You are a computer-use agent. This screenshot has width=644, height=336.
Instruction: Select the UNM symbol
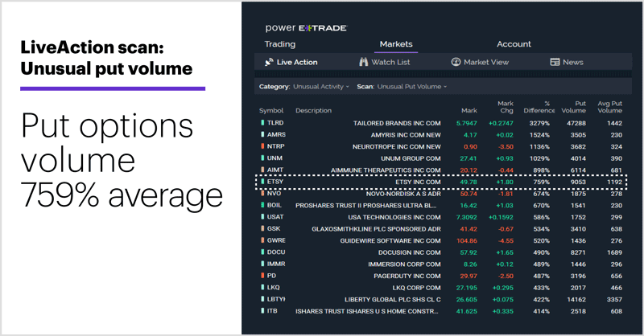coord(275,158)
